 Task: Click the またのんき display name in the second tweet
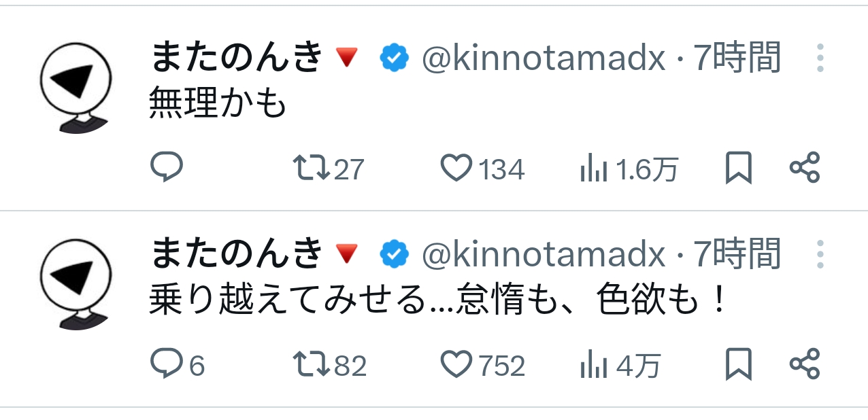pos(235,255)
